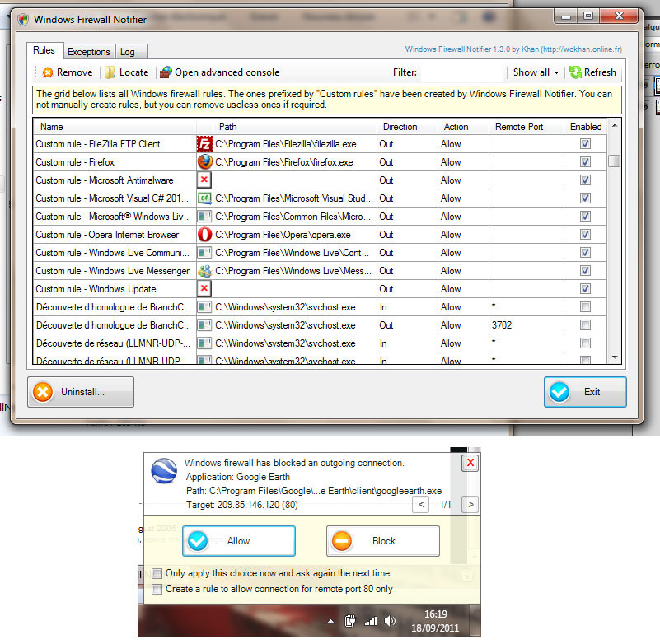Uncheck Enabled for Windows Update rule

(x=585, y=288)
